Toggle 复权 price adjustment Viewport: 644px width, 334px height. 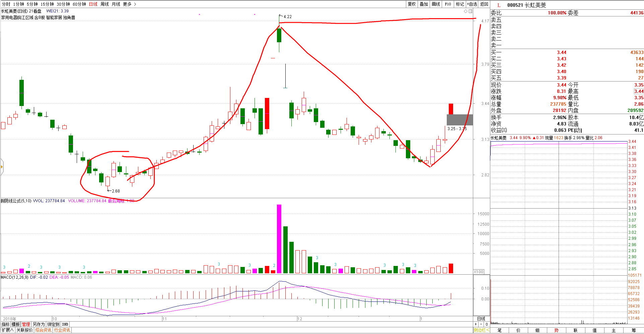click(412, 4)
